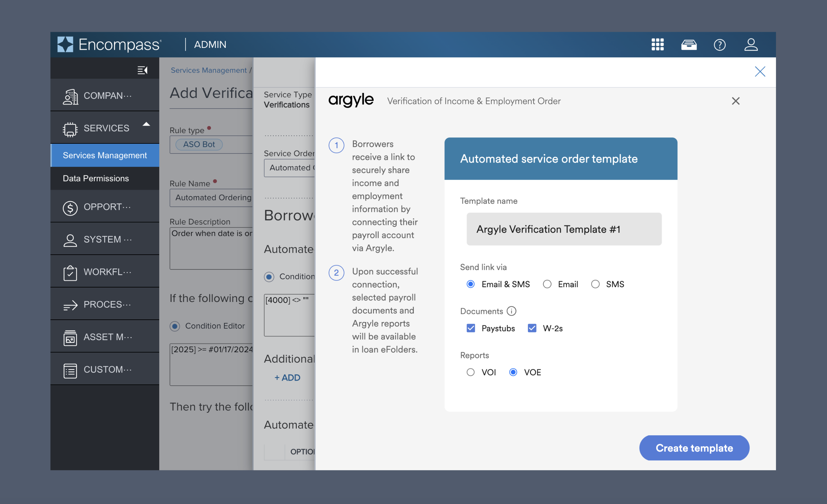Click the Encompass logo
Screen dimensions: 827x504
point(109,44)
